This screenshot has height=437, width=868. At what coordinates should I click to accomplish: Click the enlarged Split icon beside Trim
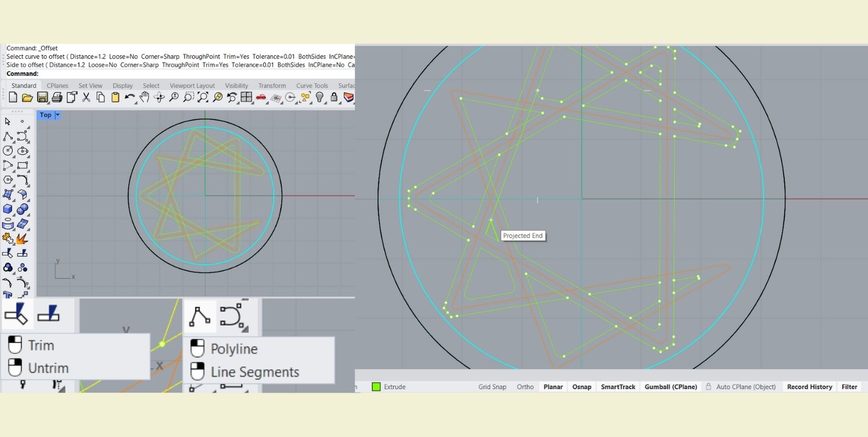click(48, 314)
